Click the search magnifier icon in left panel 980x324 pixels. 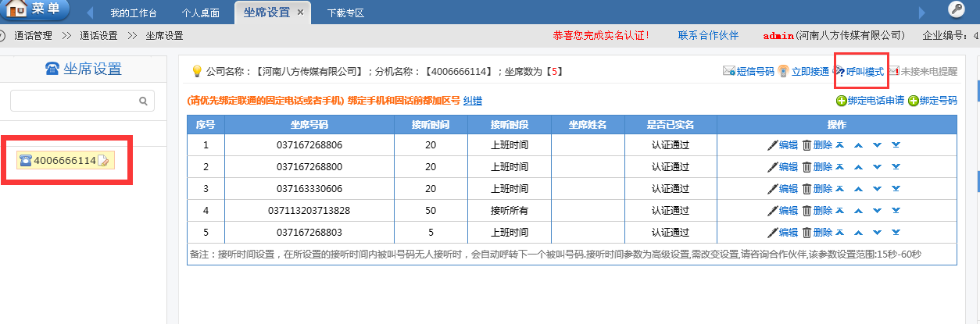point(143,101)
